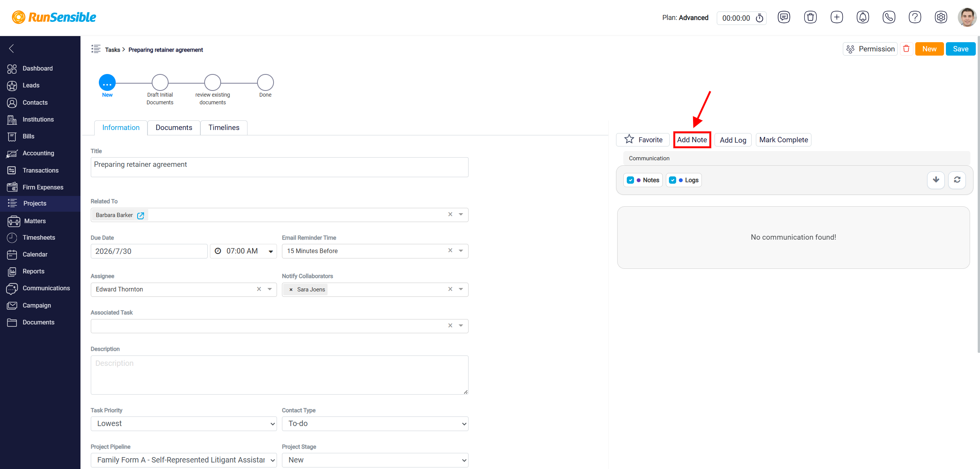The height and width of the screenshot is (469, 980).
Task: Click the red delete trash icon
Action: [906, 49]
